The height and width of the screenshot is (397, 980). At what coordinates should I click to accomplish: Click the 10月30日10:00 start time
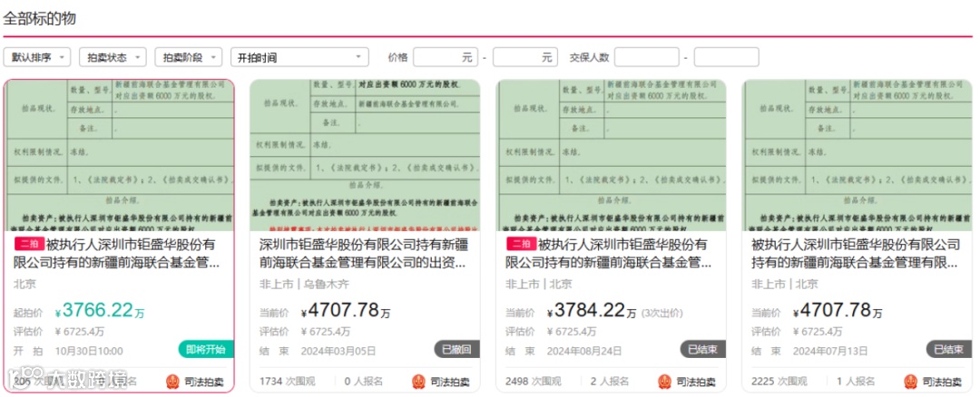point(89,351)
